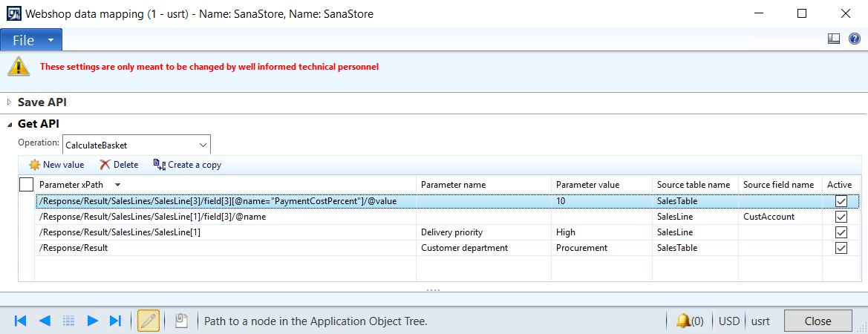Open the document attachments icon
The image size is (868, 334).
(x=180, y=321)
